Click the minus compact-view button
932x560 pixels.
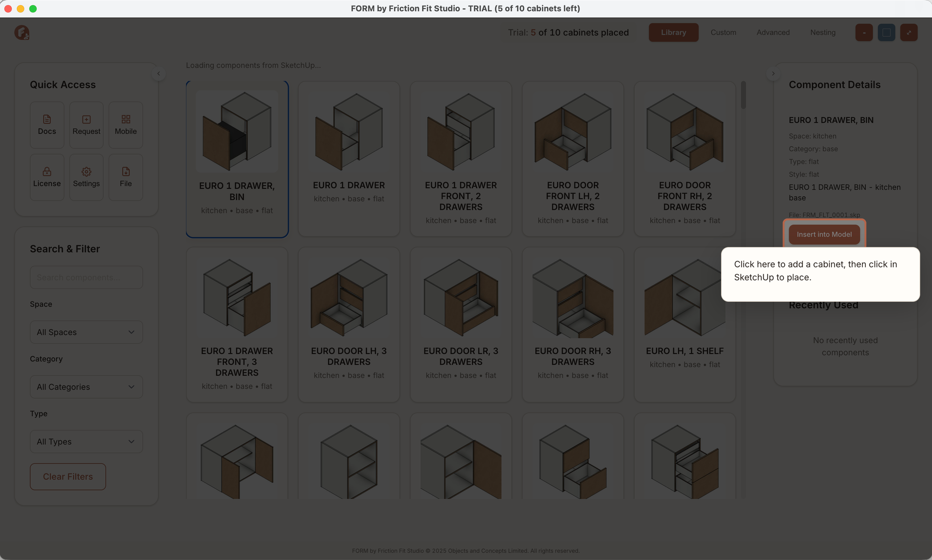tap(864, 33)
